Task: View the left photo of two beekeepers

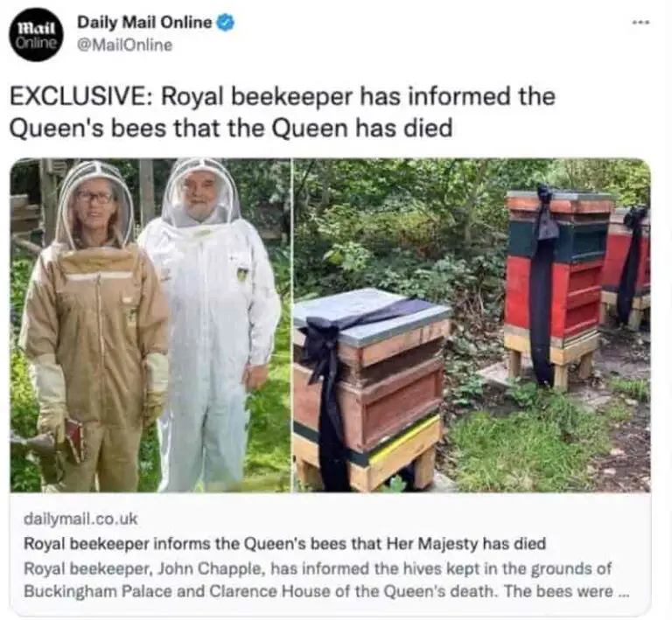Action: coord(150,325)
